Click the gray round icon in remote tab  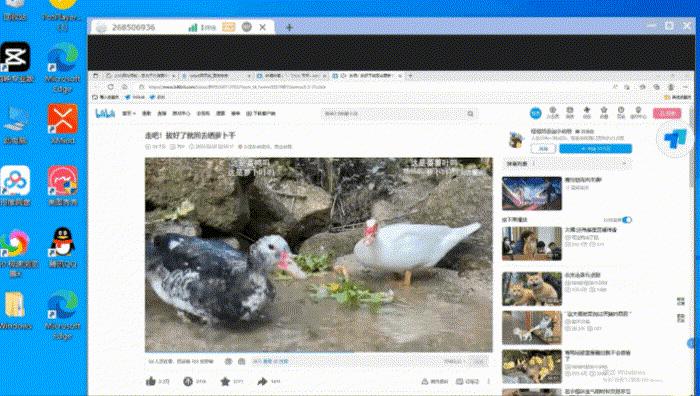click(x=247, y=27)
